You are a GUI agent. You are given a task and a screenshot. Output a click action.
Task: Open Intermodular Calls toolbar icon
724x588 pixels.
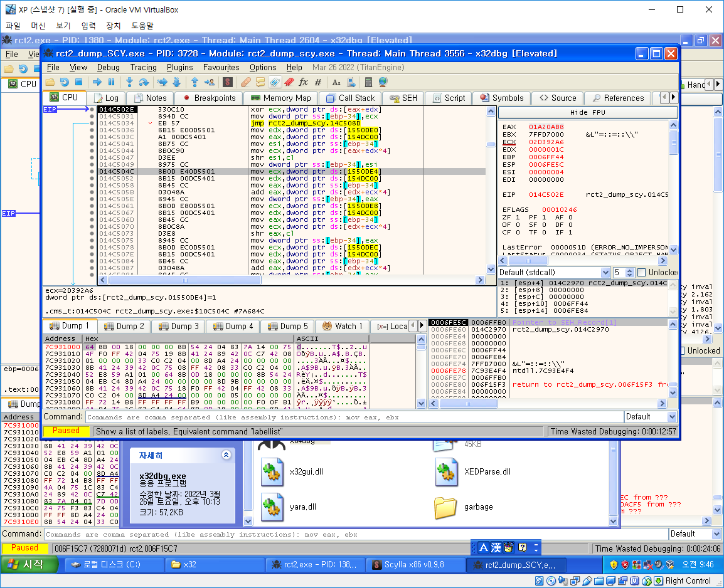tap(351, 82)
